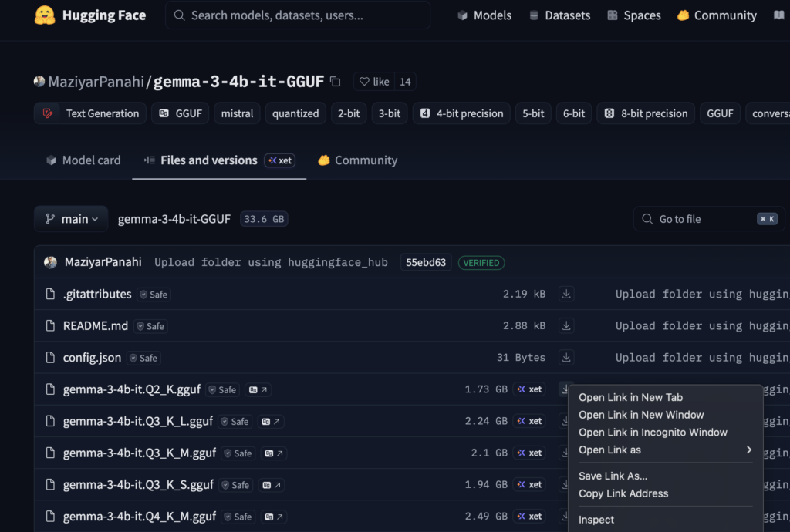Image resolution: width=790 pixels, height=532 pixels.
Task: Click the Hugging Face logo icon
Action: [45, 15]
